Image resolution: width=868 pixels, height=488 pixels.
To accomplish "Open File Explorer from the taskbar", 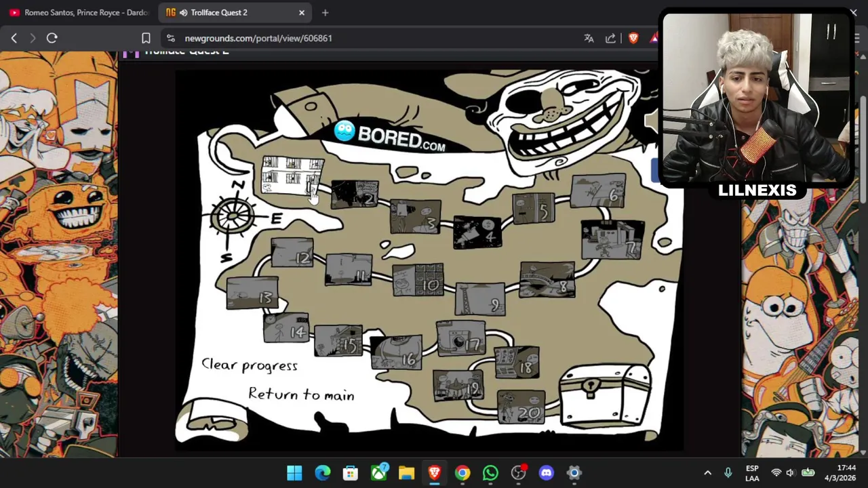I will tap(406, 472).
